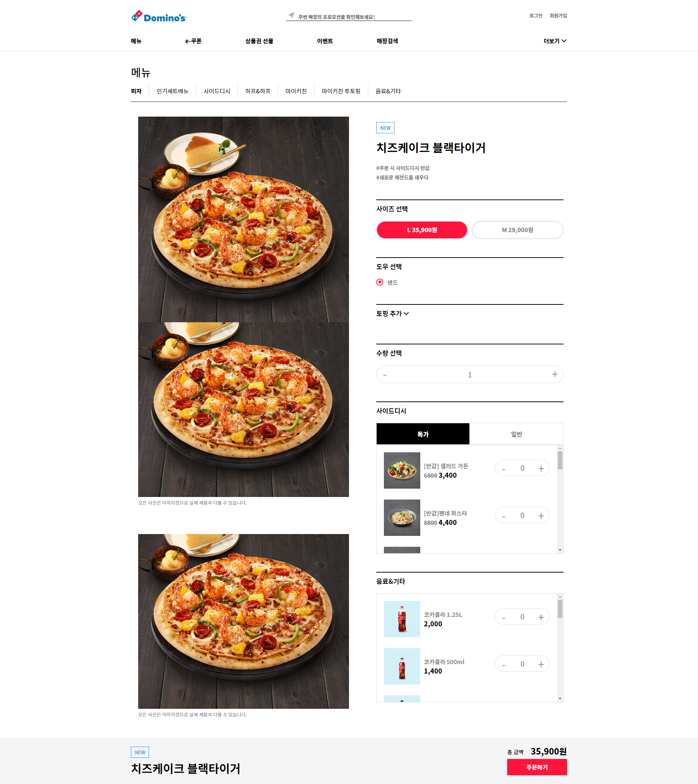
Task: Add one 코카콜라 1.25L with plus icon
Action: (x=541, y=617)
